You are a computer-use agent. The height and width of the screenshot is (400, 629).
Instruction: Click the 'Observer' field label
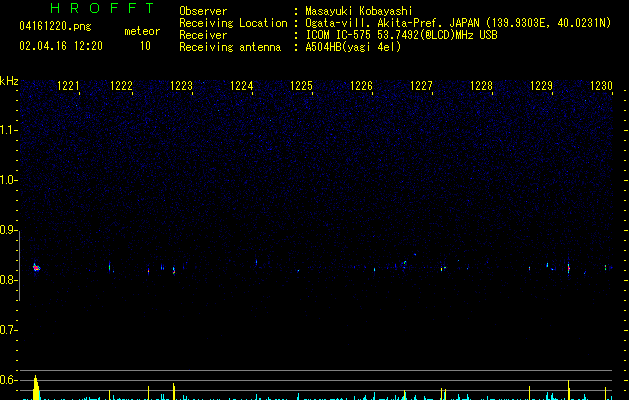point(203,11)
